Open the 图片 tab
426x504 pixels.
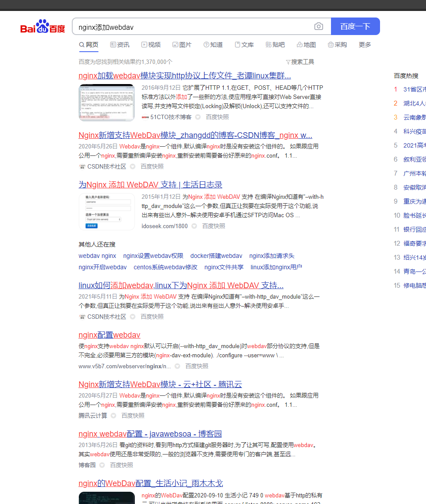coord(182,45)
